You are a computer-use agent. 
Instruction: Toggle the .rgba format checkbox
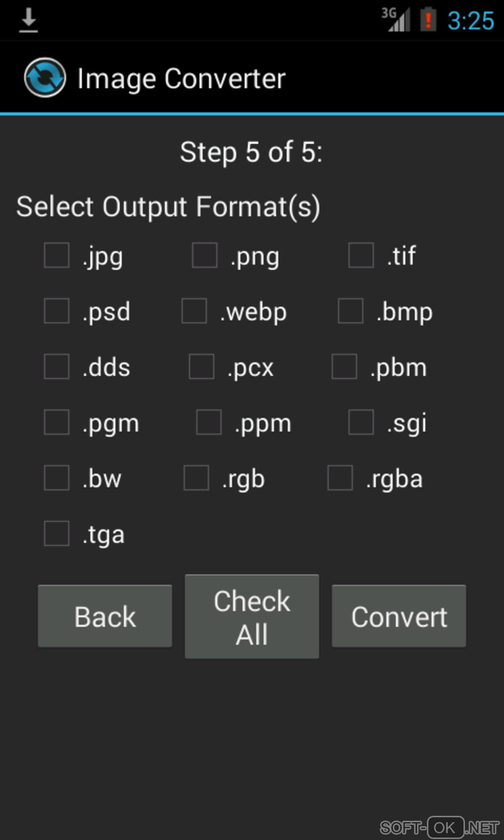[340, 478]
